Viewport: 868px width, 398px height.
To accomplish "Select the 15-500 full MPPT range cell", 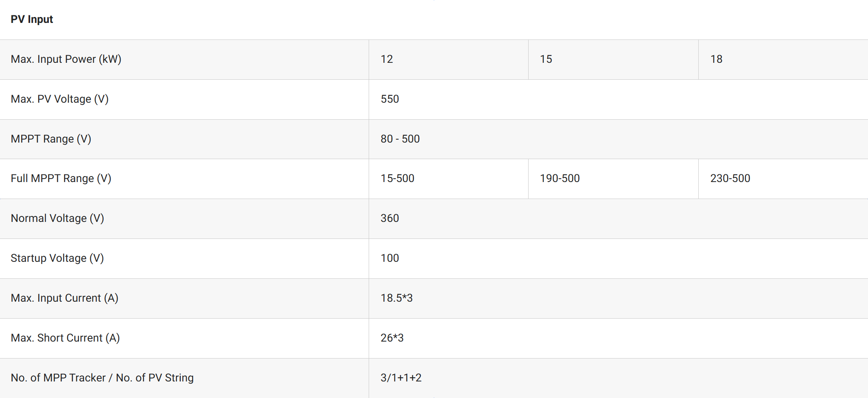I will pyautogui.click(x=397, y=178).
